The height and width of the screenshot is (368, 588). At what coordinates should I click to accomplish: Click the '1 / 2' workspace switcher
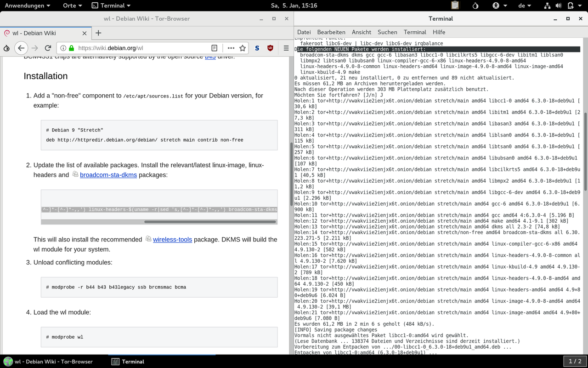(575, 362)
